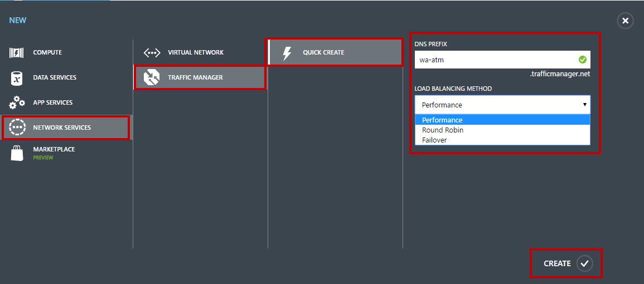Open the Marketplace shopping bag icon
Screen dimensions: 644x284
[x=16, y=153]
